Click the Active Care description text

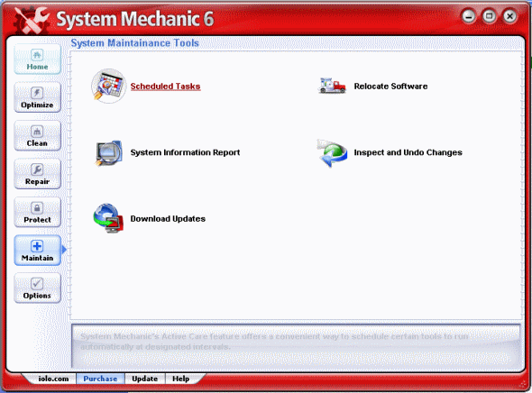pyautogui.click(x=274, y=342)
